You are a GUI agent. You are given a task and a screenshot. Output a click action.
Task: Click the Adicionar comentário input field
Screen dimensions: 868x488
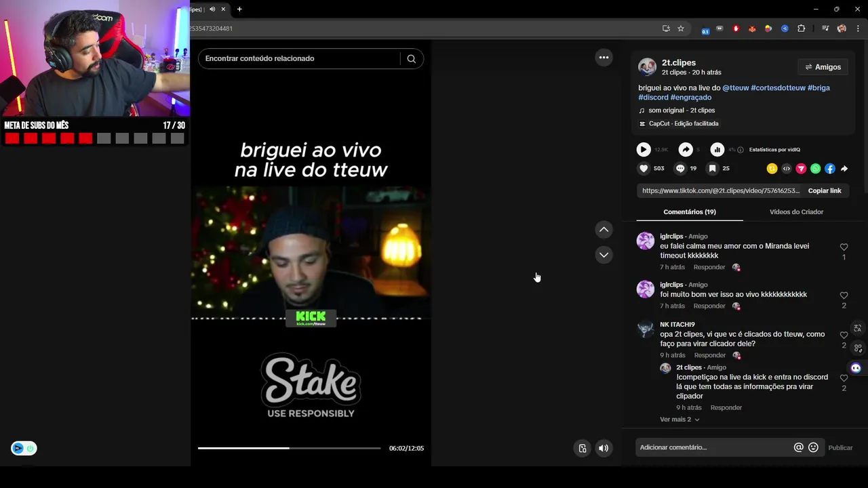pyautogui.click(x=715, y=447)
